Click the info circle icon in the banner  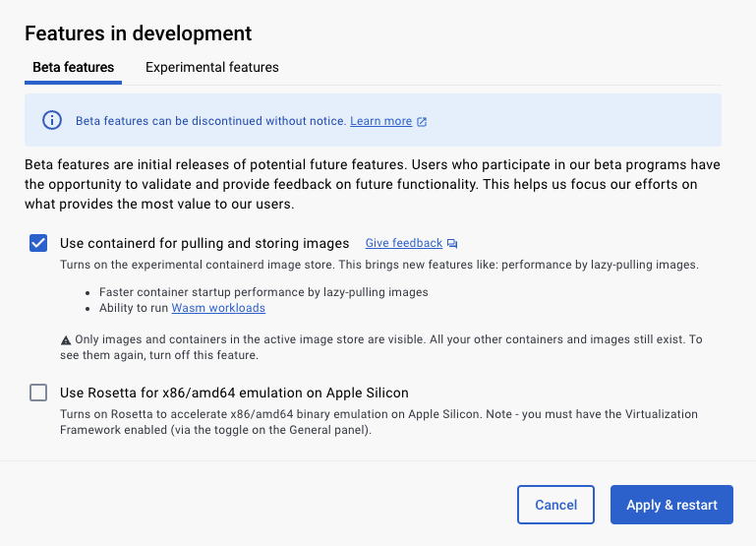(51, 121)
